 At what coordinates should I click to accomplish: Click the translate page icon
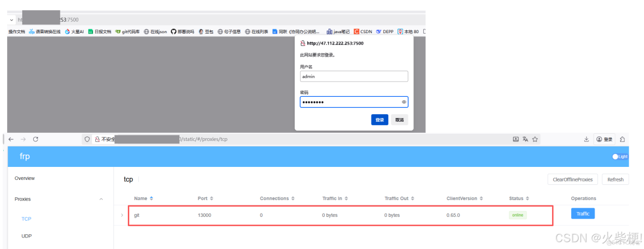(x=525, y=140)
